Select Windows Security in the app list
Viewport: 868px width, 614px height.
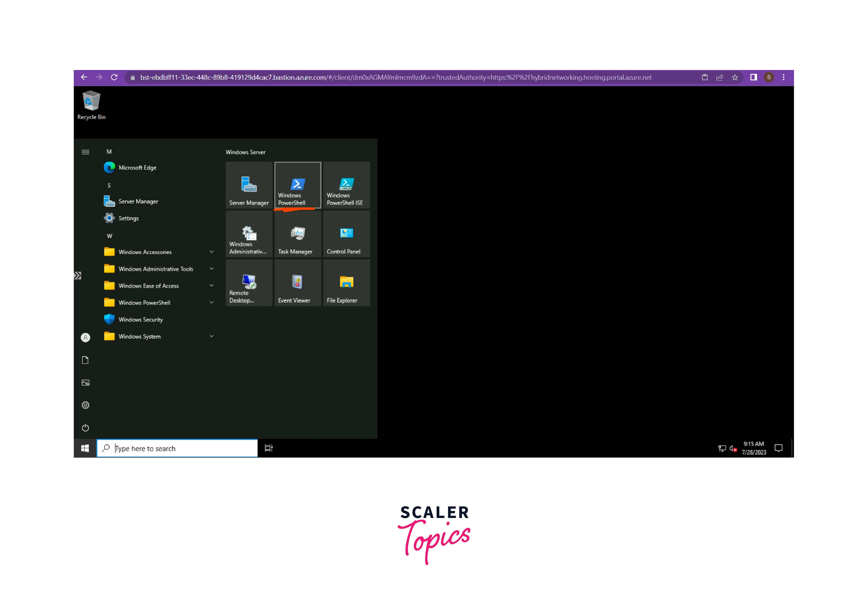point(141,320)
